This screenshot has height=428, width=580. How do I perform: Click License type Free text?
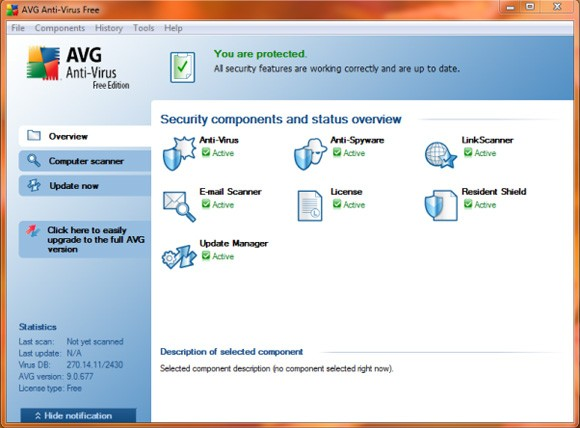point(74,388)
